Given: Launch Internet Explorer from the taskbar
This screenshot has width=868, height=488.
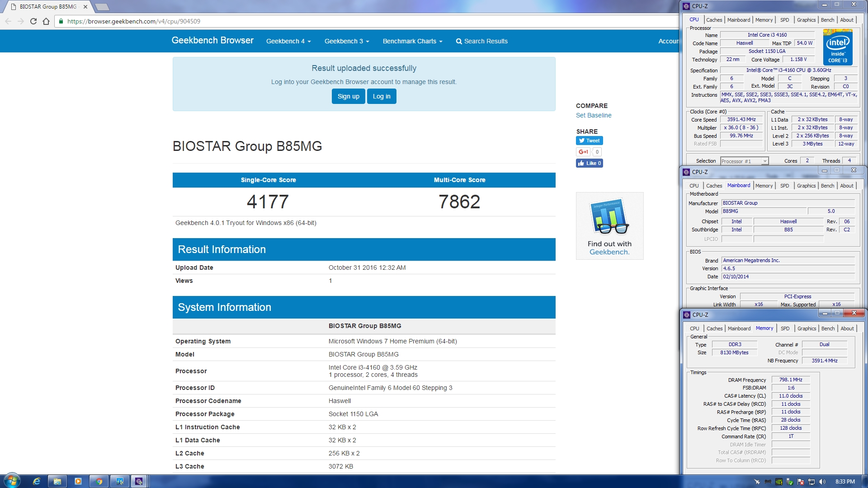Looking at the screenshot, I should [37, 481].
